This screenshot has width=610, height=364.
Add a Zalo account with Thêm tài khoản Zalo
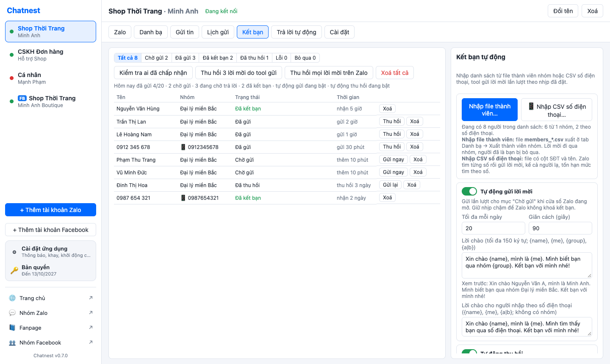[x=50, y=210]
